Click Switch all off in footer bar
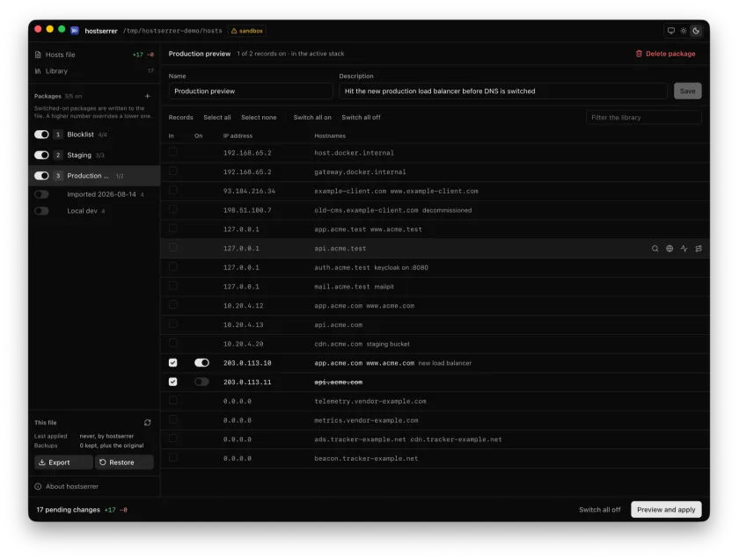 (x=599, y=510)
